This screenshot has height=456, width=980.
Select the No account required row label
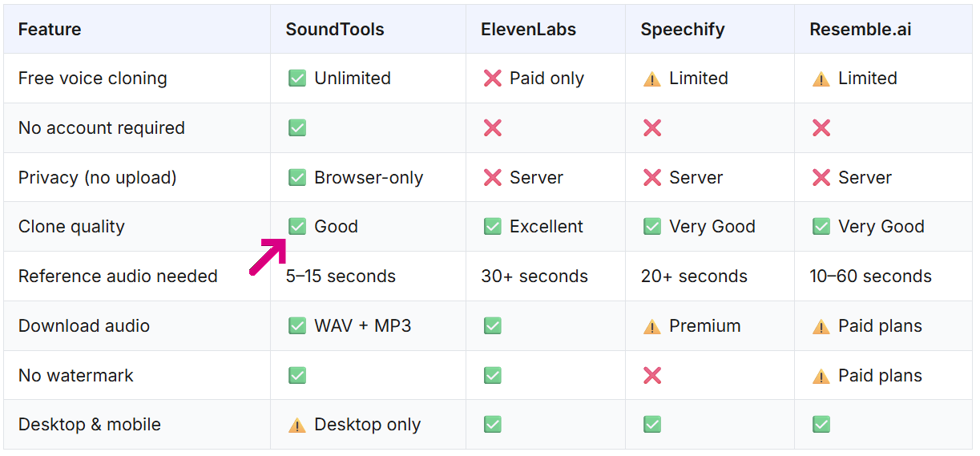tap(102, 128)
